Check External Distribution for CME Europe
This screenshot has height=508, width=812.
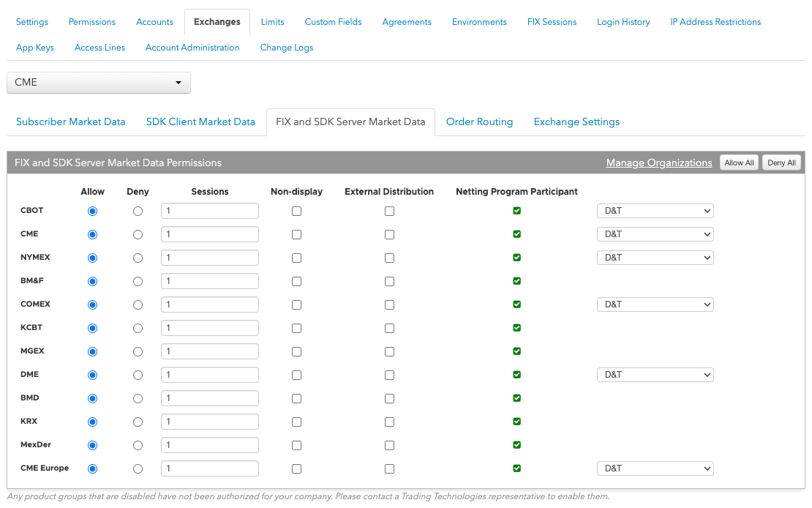click(x=389, y=468)
